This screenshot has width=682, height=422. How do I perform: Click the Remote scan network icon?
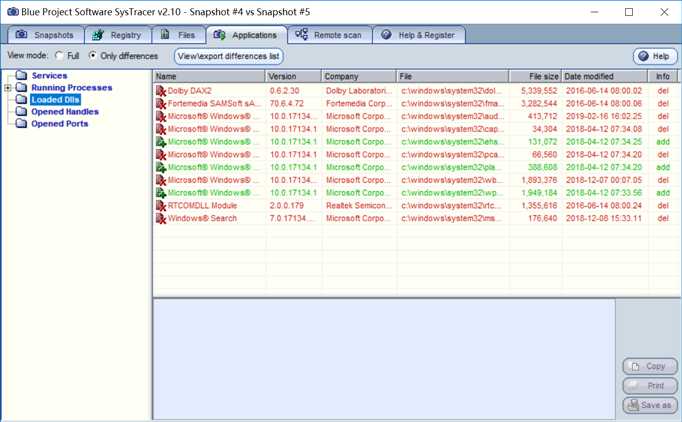[x=301, y=34]
